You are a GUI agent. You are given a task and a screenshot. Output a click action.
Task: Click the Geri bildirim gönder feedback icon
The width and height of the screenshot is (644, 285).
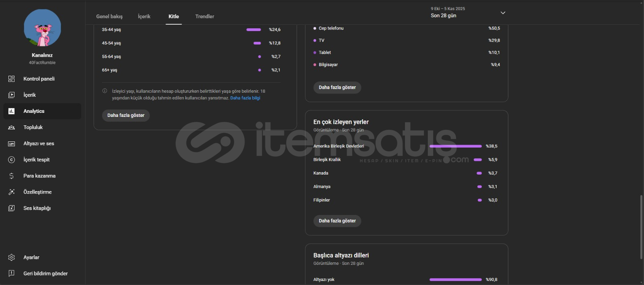11,273
